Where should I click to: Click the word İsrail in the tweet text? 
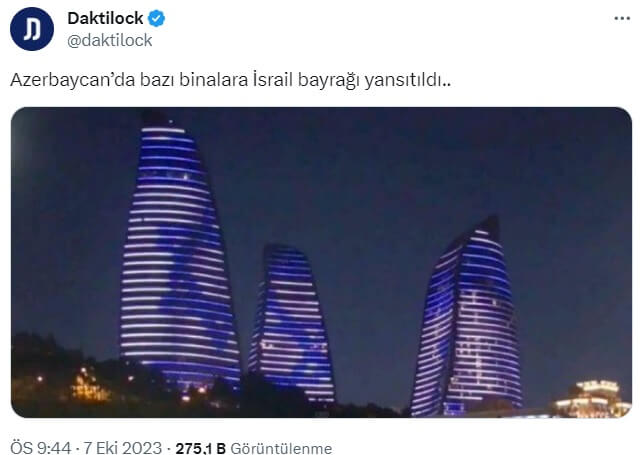click(x=273, y=80)
